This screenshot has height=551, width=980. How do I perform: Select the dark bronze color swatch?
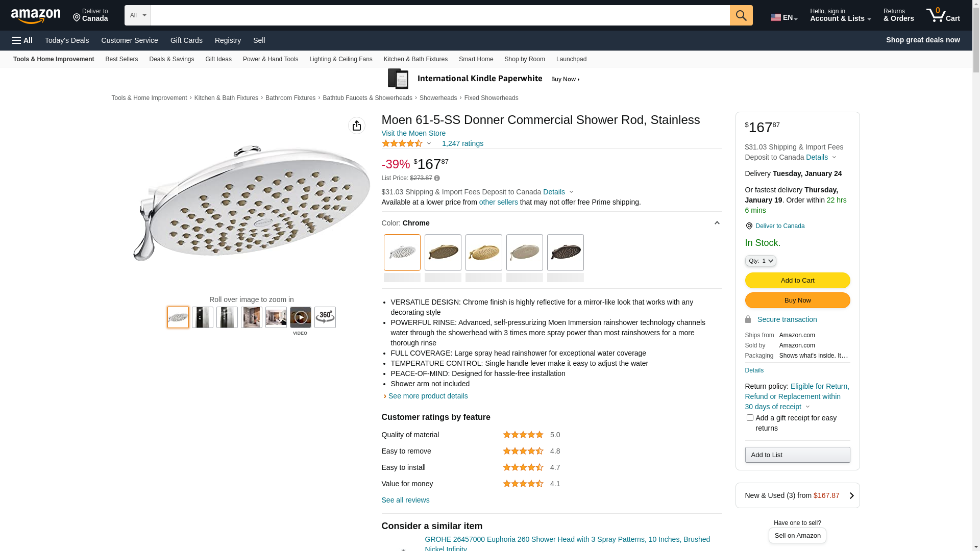565,253
